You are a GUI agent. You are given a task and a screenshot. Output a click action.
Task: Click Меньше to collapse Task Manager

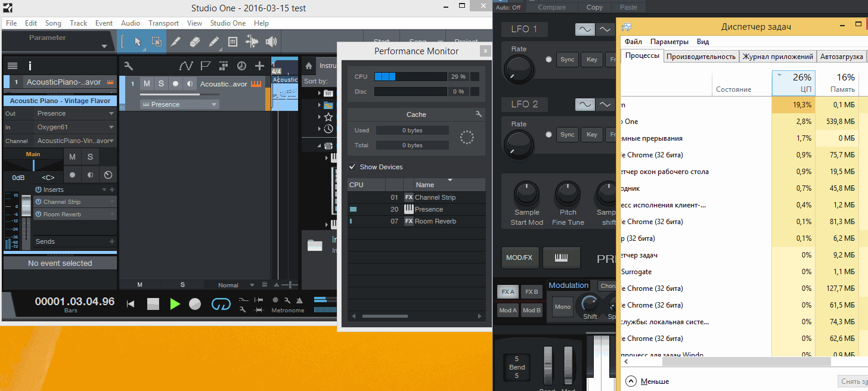click(x=647, y=381)
